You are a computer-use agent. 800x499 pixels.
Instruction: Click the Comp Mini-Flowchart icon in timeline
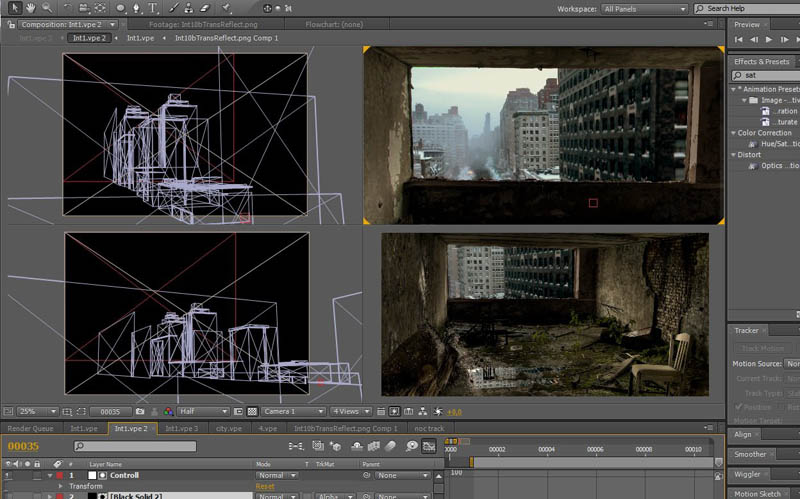point(295,446)
